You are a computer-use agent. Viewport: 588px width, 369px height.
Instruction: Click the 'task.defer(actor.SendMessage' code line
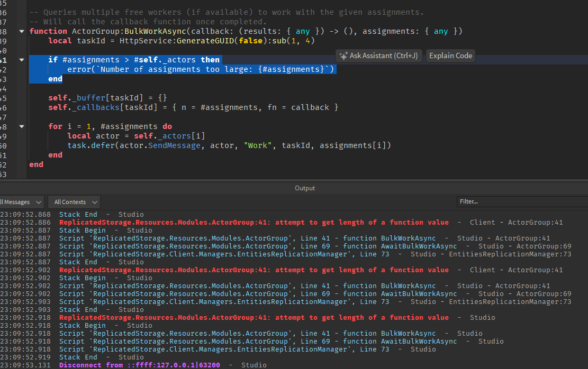coord(229,145)
